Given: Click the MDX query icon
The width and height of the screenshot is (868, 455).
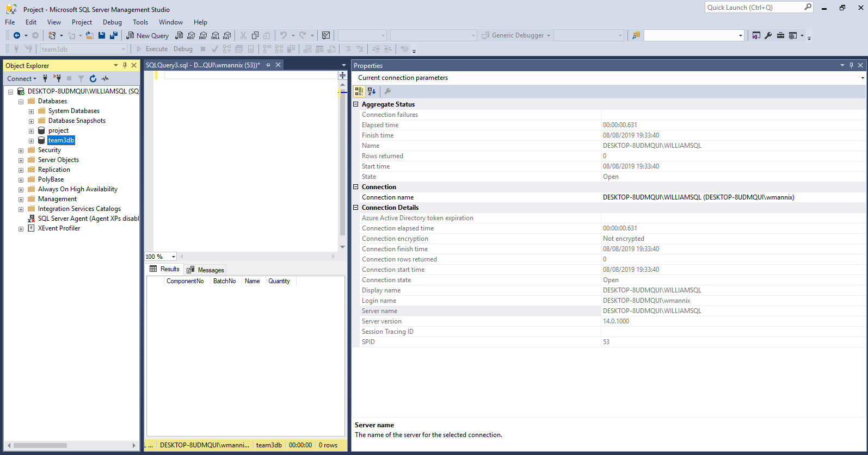Looking at the screenshot, I should [191, 35].
